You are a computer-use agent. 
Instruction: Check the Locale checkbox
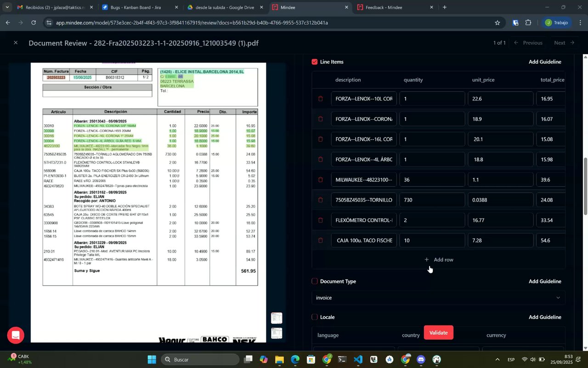[x=315, y=317]
